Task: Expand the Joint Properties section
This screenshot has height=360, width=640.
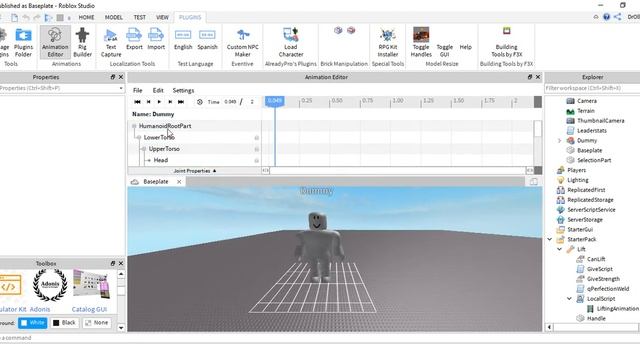Action: pos(195,171)
